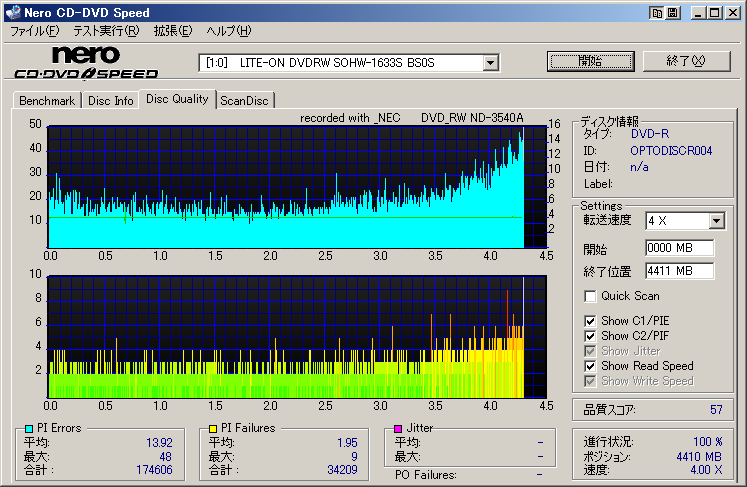Toggle Show C2/PIF checkbox
The height and width of the screenshot is (487, 747).
(590, 336)
